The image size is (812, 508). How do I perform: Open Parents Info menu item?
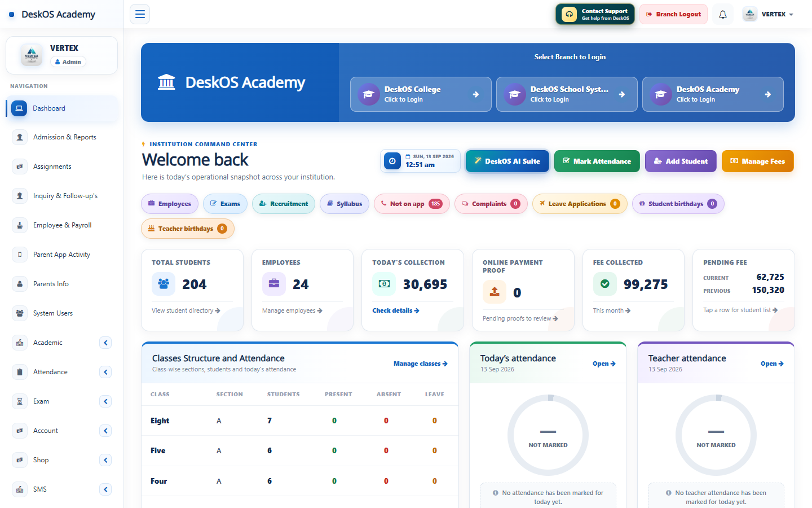pos(63,284)
